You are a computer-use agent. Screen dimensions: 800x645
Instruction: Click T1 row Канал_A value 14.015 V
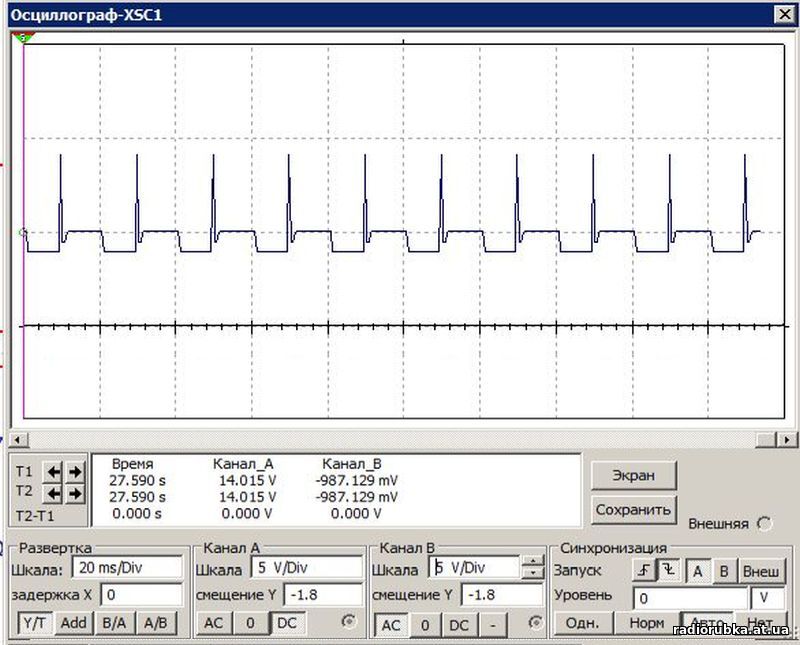tap(247, 481)
